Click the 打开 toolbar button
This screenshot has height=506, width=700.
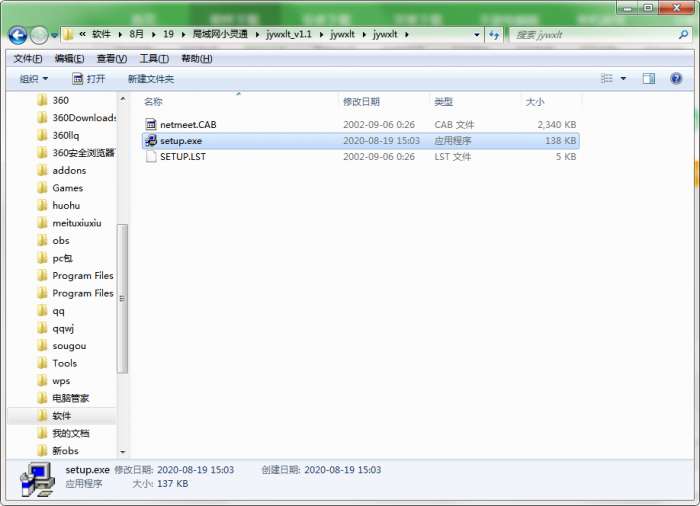click(88, 79)
